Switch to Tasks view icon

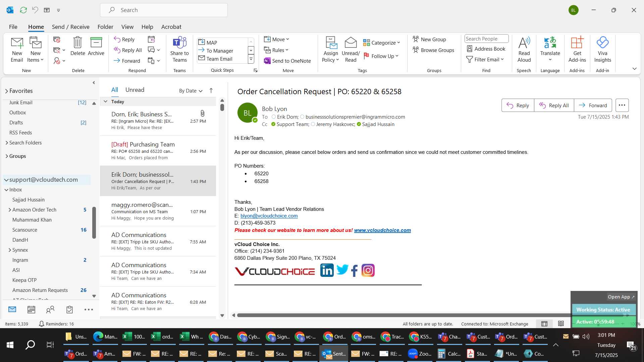click(69, 309)
